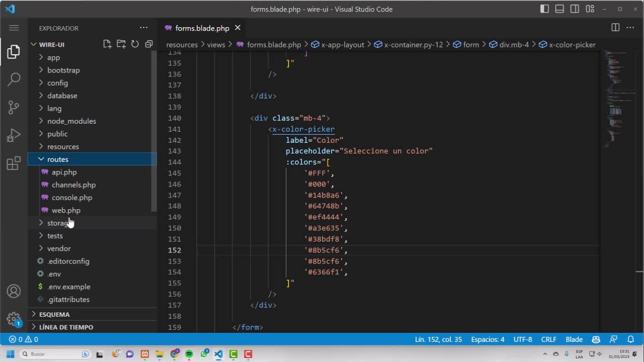
Task: Expand the resources folder
Action: (x=92, y=147)
